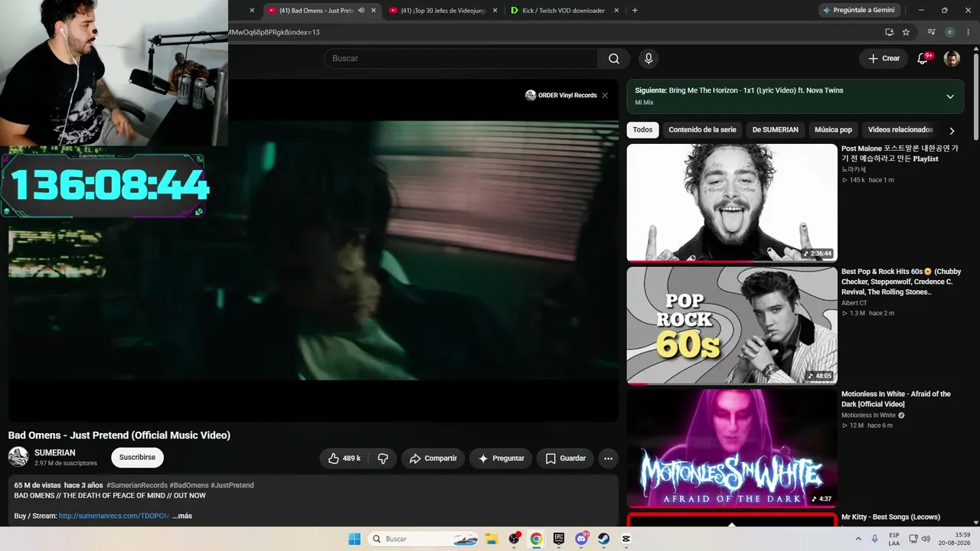Open OBS Studio from the taskbar

pos(514,539)
